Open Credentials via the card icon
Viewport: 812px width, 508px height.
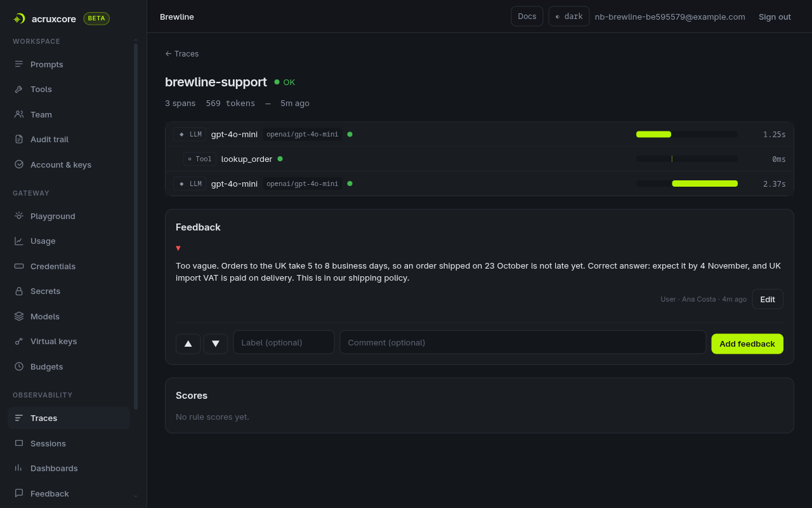tap(19, 266)
